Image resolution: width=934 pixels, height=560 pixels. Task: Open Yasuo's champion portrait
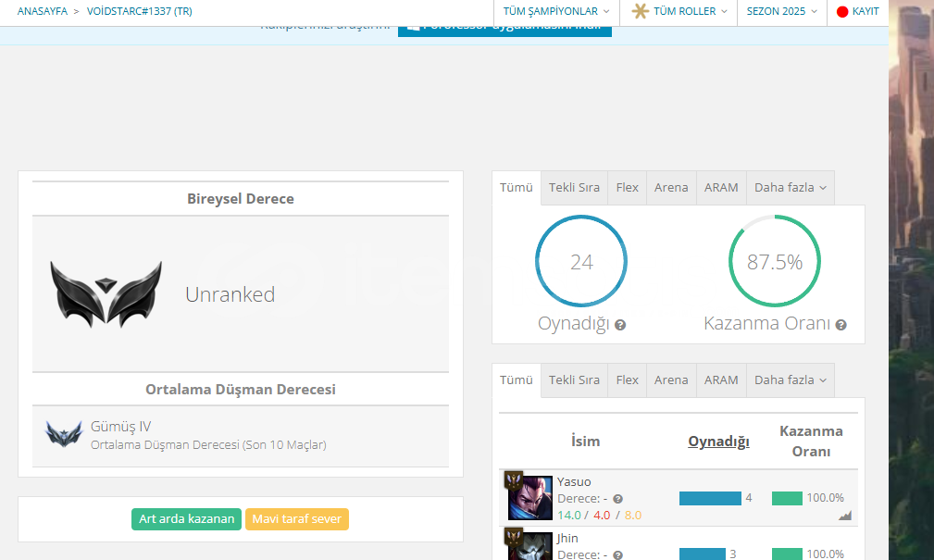[x=530, y=498]
